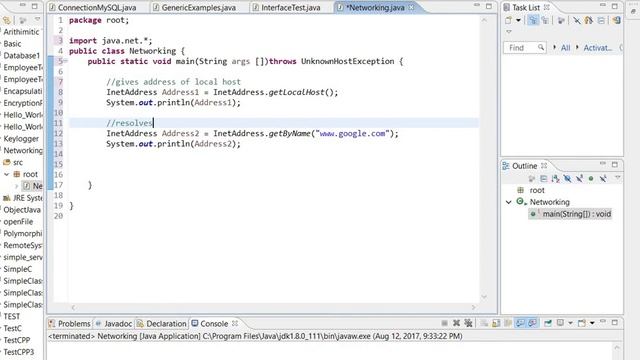The image size is (640, 360).
Task: Open the Open Console dropdown arrow
Action: 592,323
